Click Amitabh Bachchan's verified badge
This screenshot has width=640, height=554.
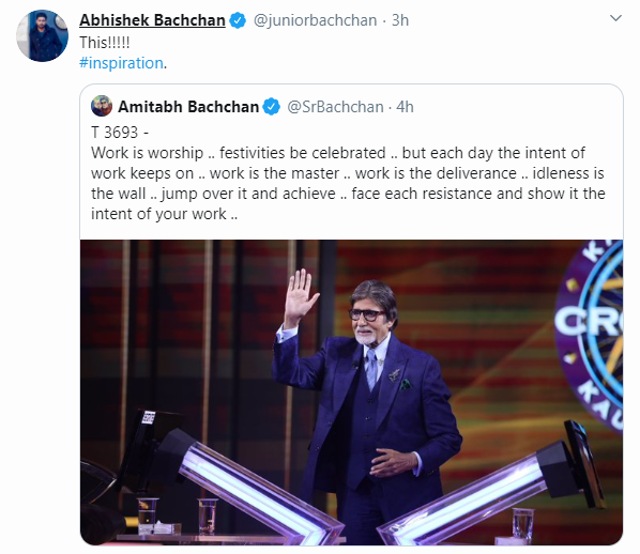coord(271,107)
